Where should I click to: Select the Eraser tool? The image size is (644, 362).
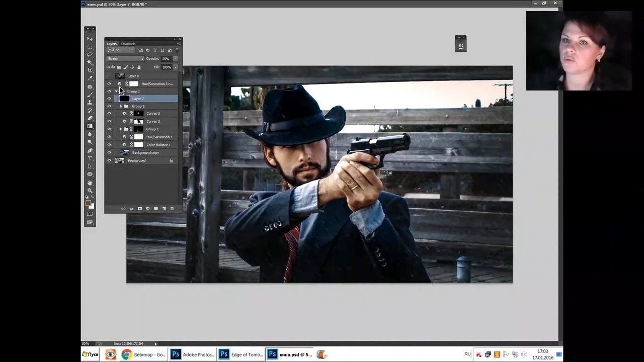tap(90, 119)
